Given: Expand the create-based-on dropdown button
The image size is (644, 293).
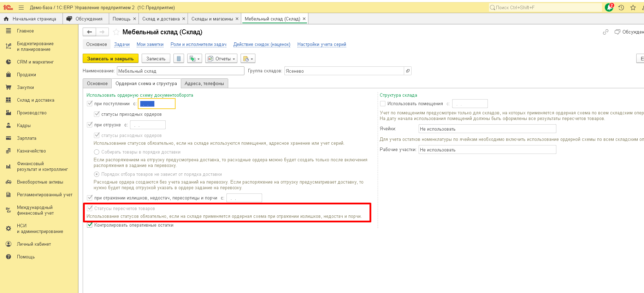Looking at the screenshot, I should [195, 59].
